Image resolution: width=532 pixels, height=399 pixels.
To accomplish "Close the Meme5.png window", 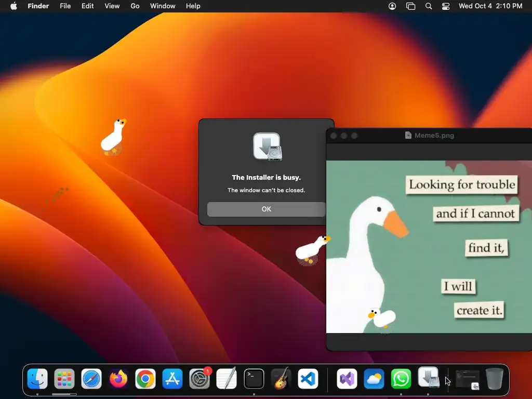I will click(334, 136).
